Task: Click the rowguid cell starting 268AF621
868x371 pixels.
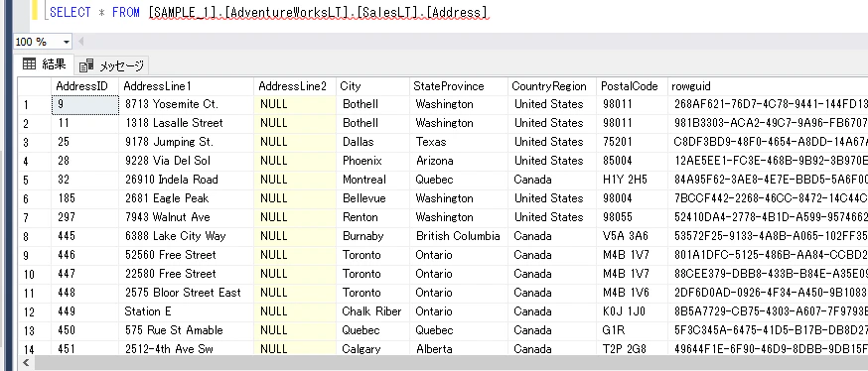Action: coord(768,104)
